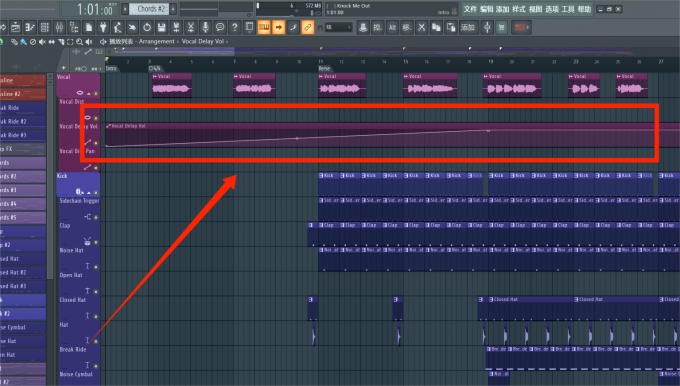Expand the red flag language dropdown
This screenshot has height=386, width=680.
[520, 27]
